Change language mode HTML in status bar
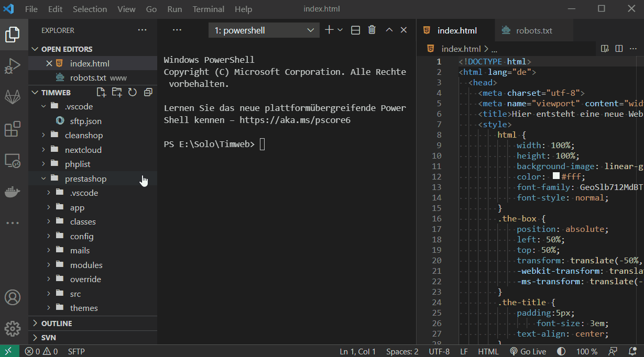 pos(488,351)
